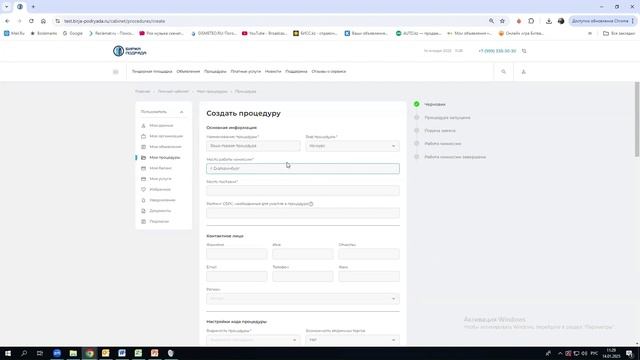Click the Мои услуги icon in the sidebar
This screenshot has width=640, height=360.
[x=143, y=179]
